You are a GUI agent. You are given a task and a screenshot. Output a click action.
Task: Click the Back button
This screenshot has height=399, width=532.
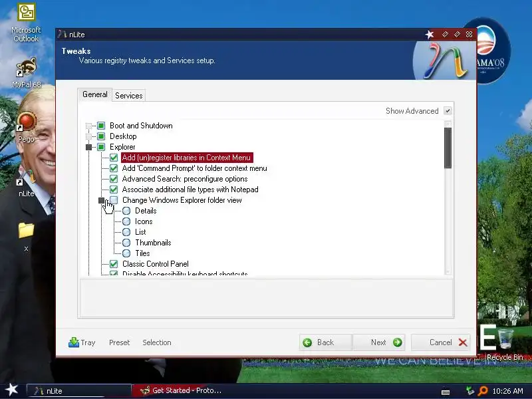(326, 342)
